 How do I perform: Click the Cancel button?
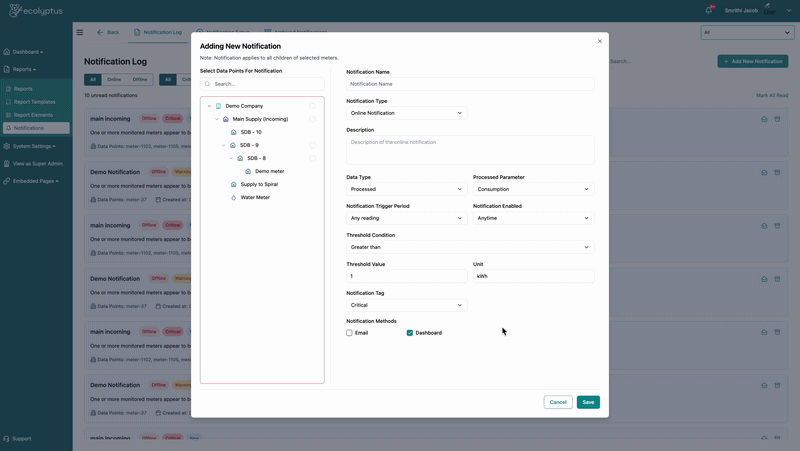coord(558,402)
